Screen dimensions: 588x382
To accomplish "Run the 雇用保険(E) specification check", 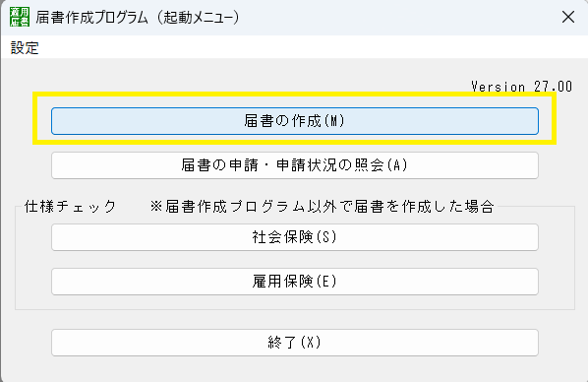I will (x=295, y=282).
